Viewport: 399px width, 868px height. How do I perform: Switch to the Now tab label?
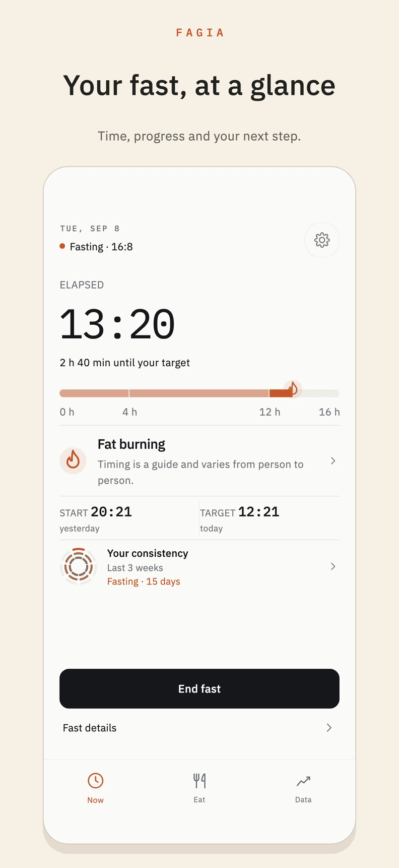pyautogui.click(x=95, y=800)
